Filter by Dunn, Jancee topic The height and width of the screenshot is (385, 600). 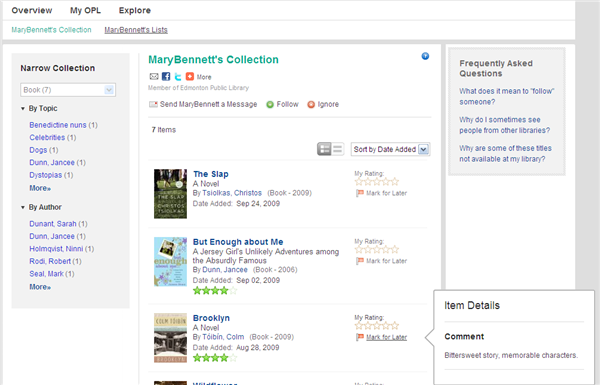[52, 162]
